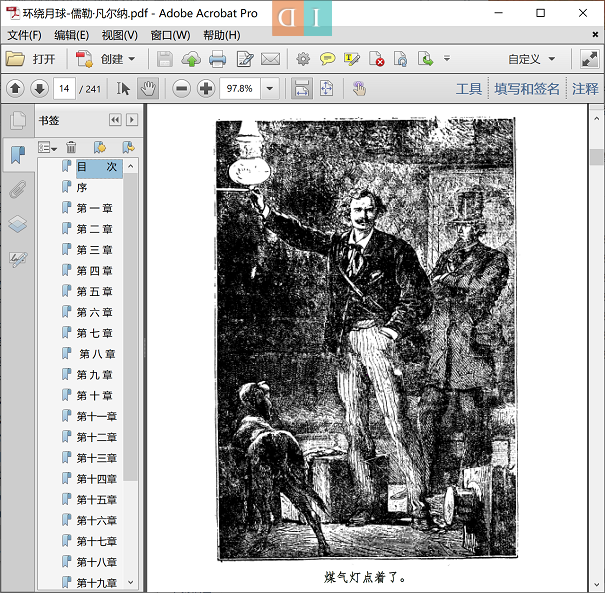Go to previous page arrow
This screenshot has width=605, height=593.
(x=15, y=89)
